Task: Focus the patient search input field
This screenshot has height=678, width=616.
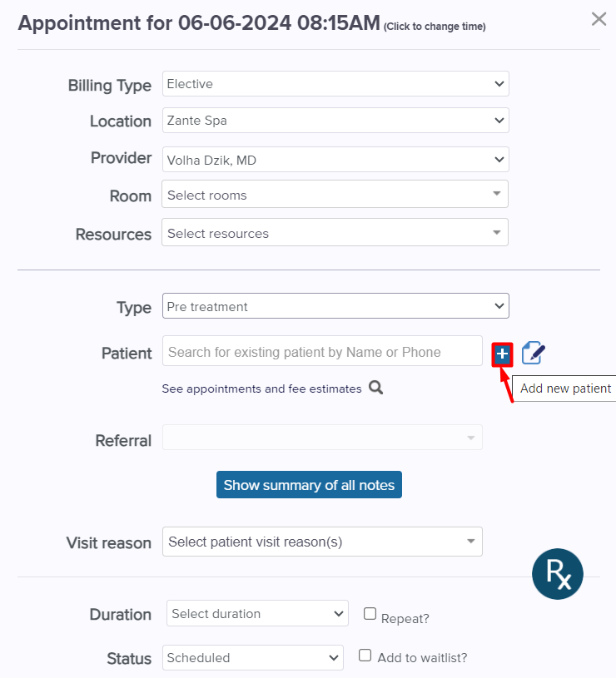Action: (x=322, y=351)
